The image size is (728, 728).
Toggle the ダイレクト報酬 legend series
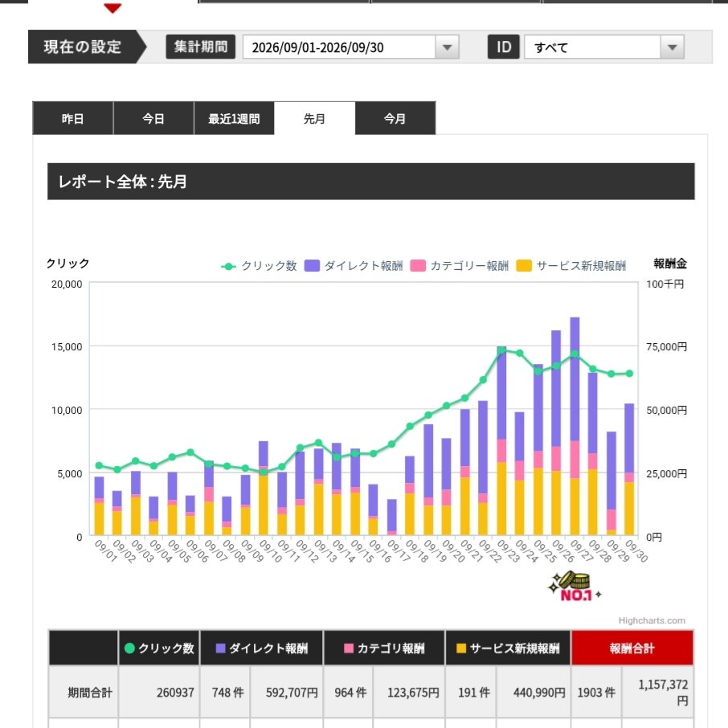click(x=354, y=266)
